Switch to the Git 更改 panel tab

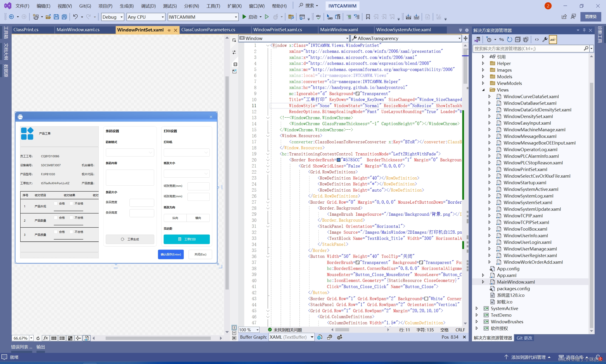[x=524, y=338]
